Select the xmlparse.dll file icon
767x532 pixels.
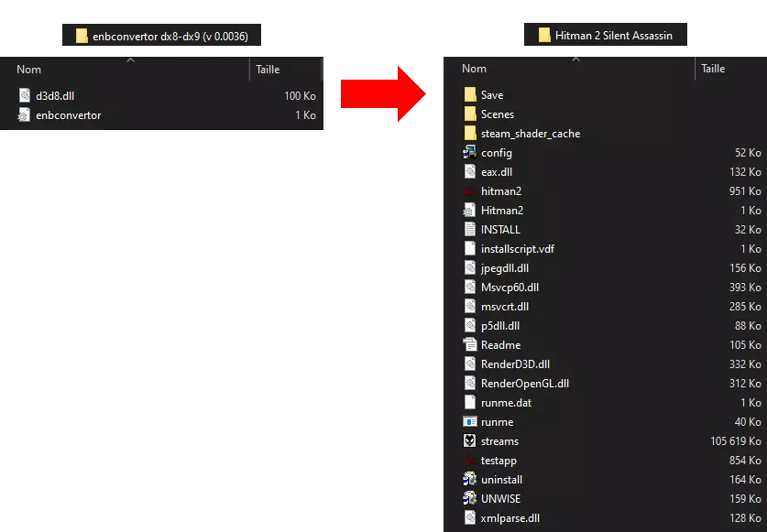click(x=469, y=518)
